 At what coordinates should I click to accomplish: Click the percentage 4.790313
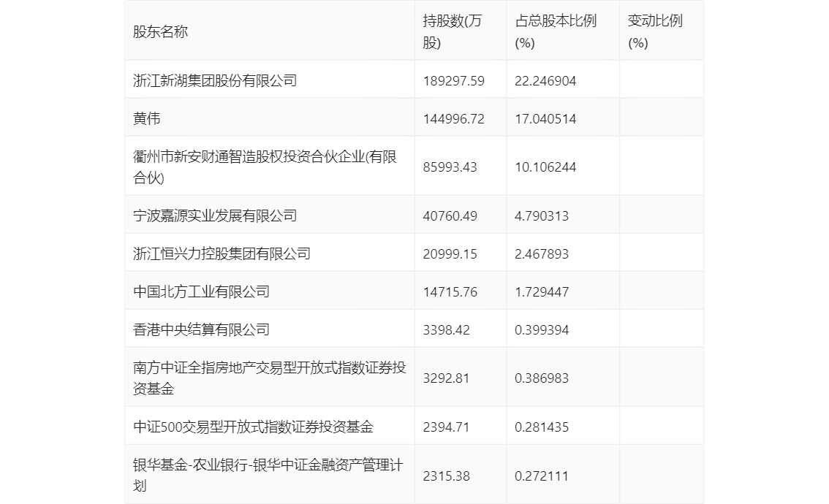click(x=542, y=216)
